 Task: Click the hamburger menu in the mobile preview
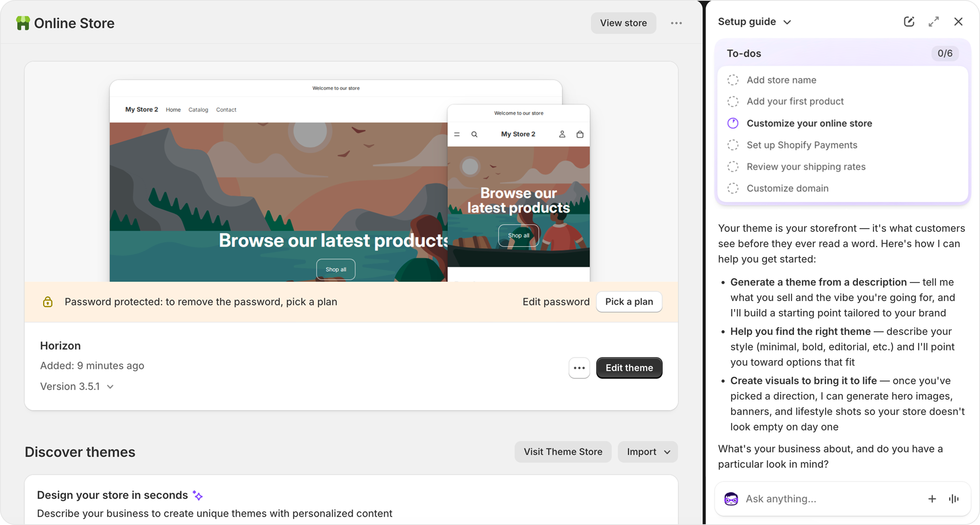[457, 134]
